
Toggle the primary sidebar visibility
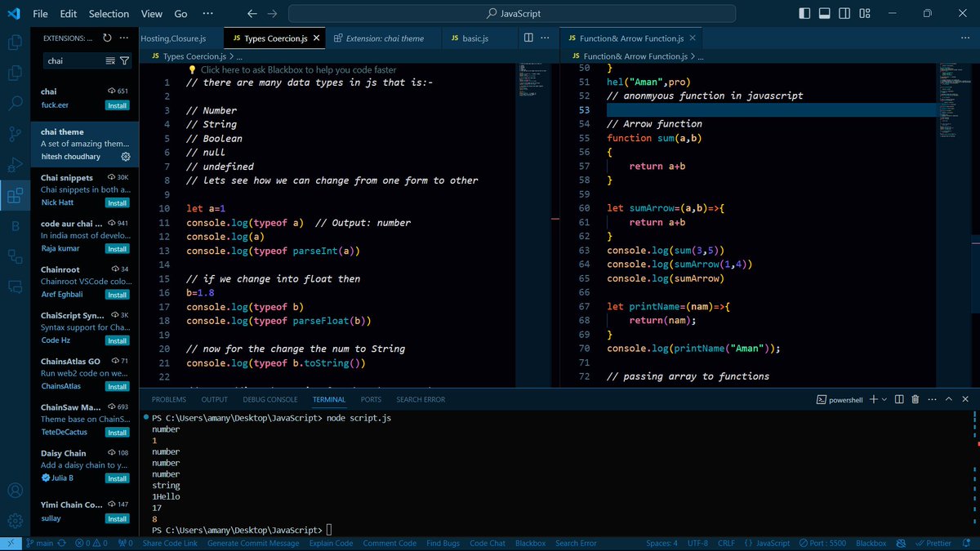805,13
